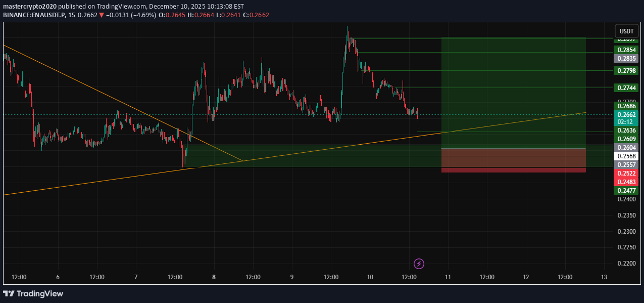Select the 0.2636 green price label
This screenshot has height=303, width=644.
626,130
